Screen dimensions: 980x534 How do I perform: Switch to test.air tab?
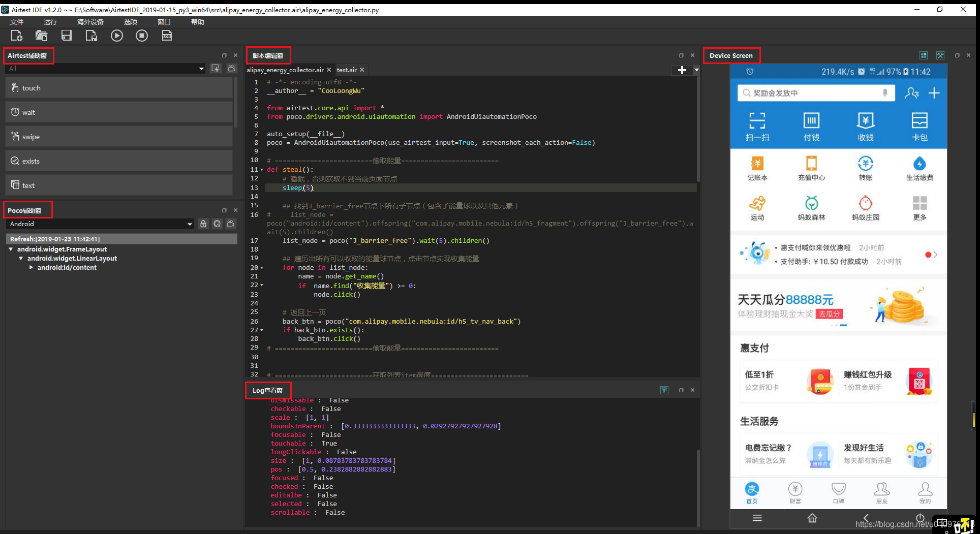347,70
